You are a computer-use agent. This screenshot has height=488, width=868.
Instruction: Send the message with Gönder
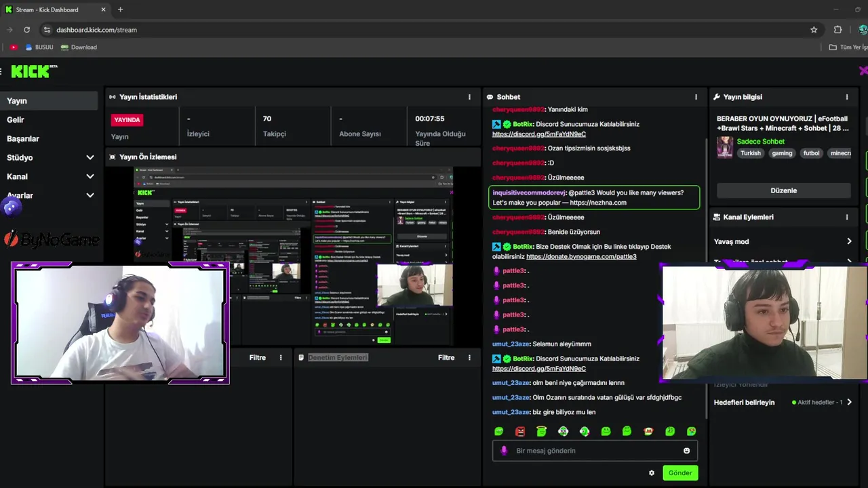click(x=680, y=473)
